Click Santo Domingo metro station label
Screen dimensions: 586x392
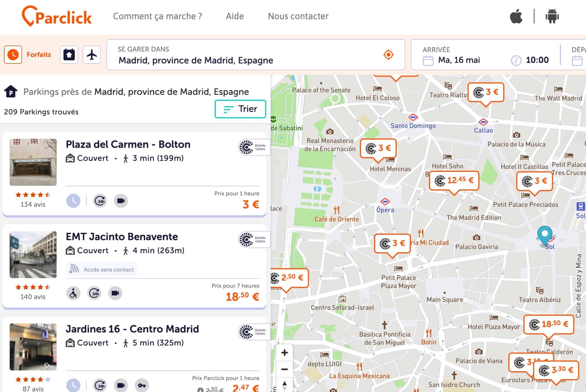(413, 126)
